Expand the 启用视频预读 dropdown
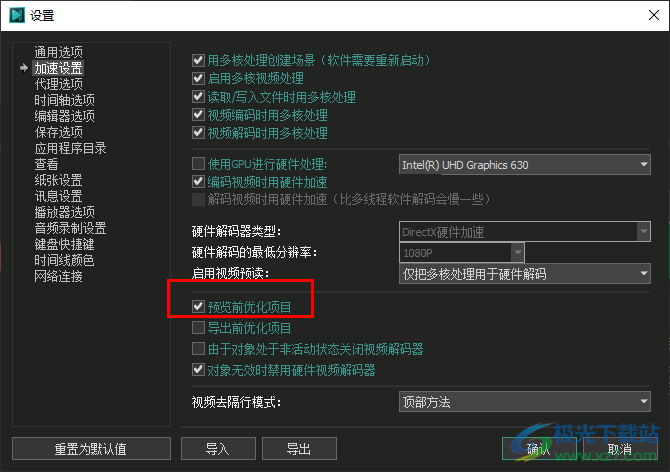Viewport: 670px width, 472px height. coord(525,274)
